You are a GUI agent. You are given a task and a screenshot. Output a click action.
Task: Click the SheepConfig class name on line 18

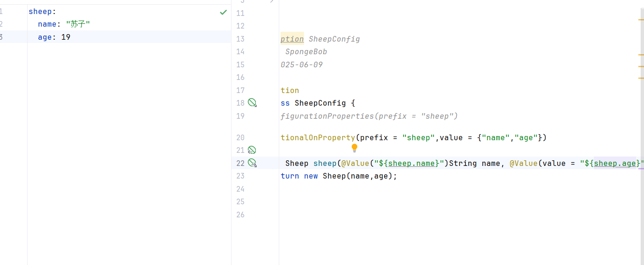tap(320, 103)
